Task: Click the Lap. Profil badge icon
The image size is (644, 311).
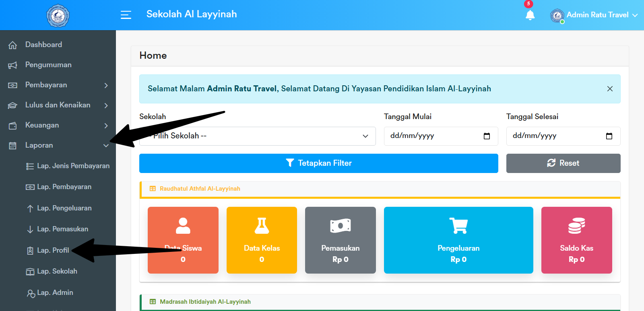Action: tap(30, 251)
